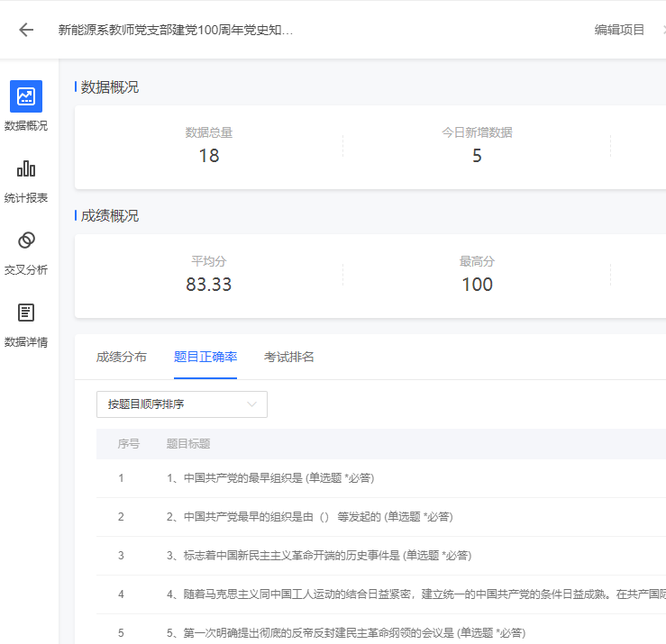Click the sort dropdown chevron arrow
The height and width of the screenshot is (644, 666).
(252, 404)
